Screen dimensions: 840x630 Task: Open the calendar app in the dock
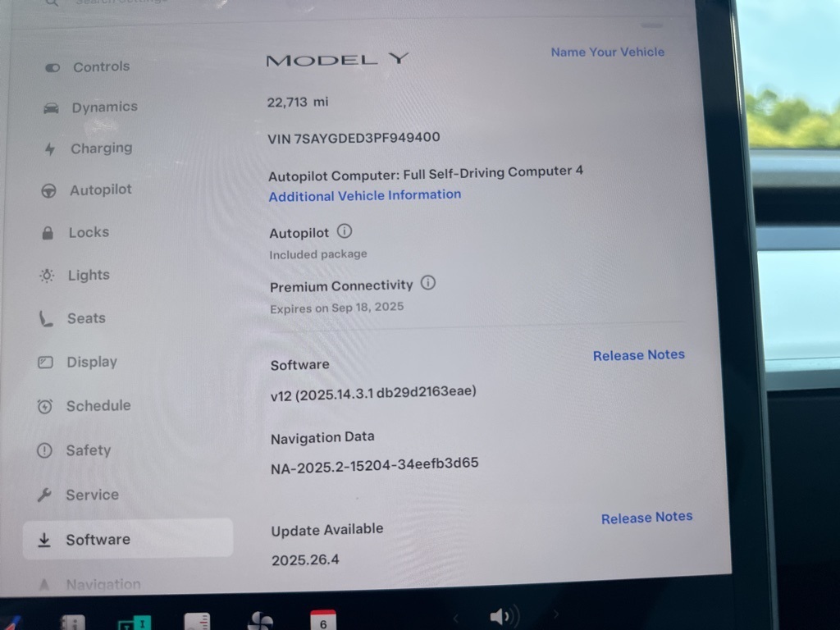point(323,620)
